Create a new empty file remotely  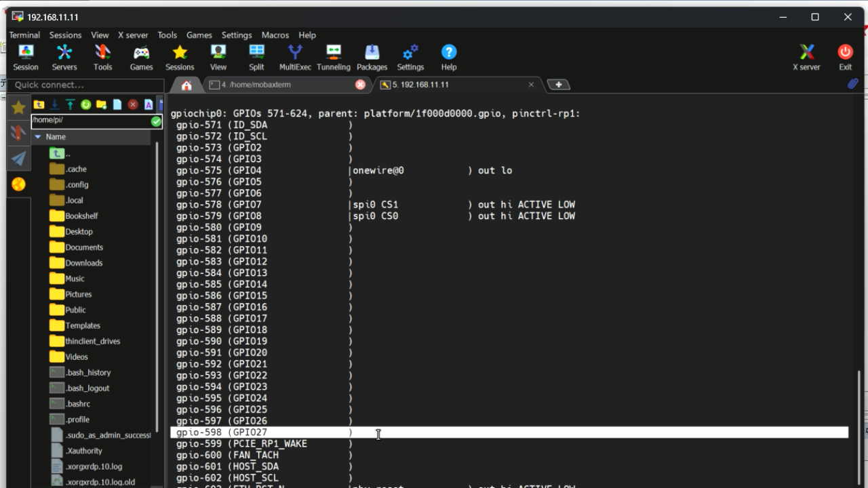[117, 104]
